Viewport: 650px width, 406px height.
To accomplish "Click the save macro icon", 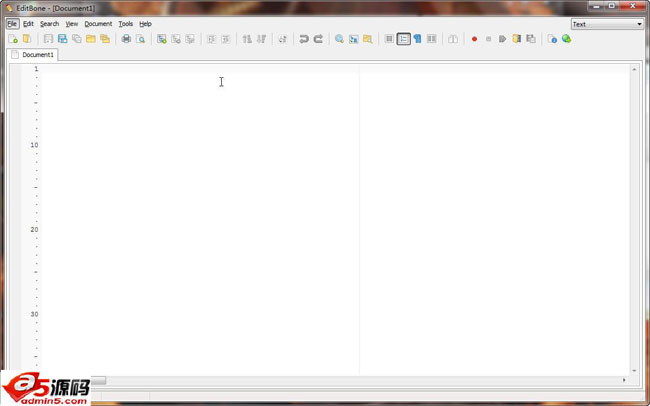I will coord(531,39).
